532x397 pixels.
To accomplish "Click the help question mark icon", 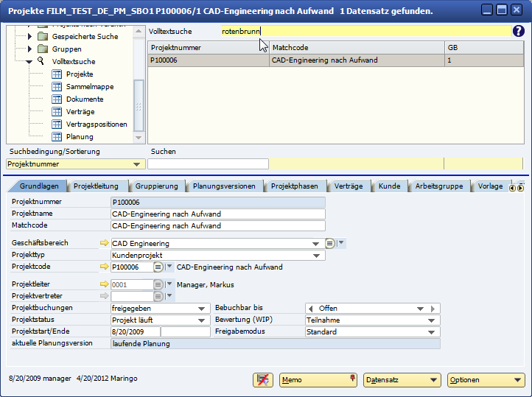I will (x=519, y=31).
